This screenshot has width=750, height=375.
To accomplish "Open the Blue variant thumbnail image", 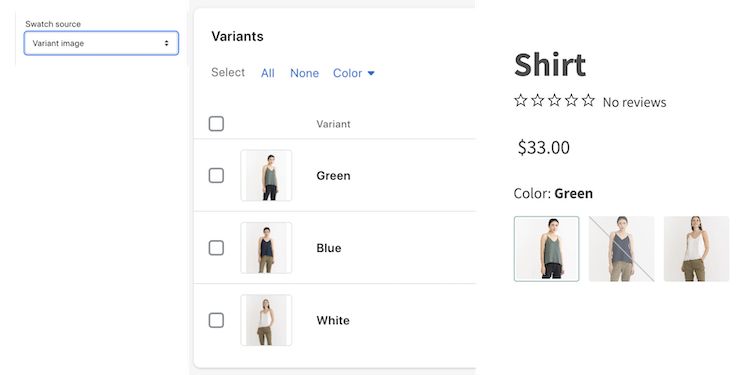I will pos(266,248).
